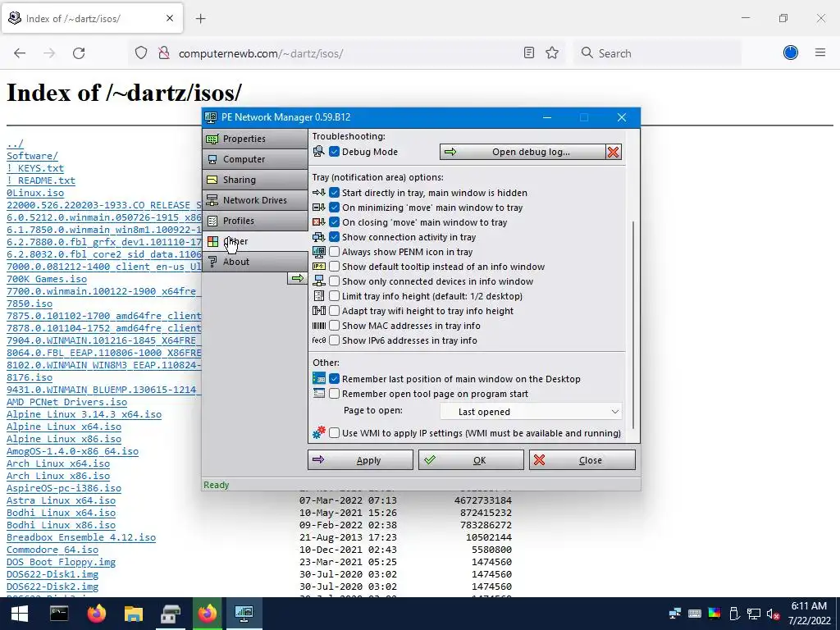Click the taskbar clock showing 6:11 AM
The width and height of the screenshot is (840, 630).
coord(809,614)
